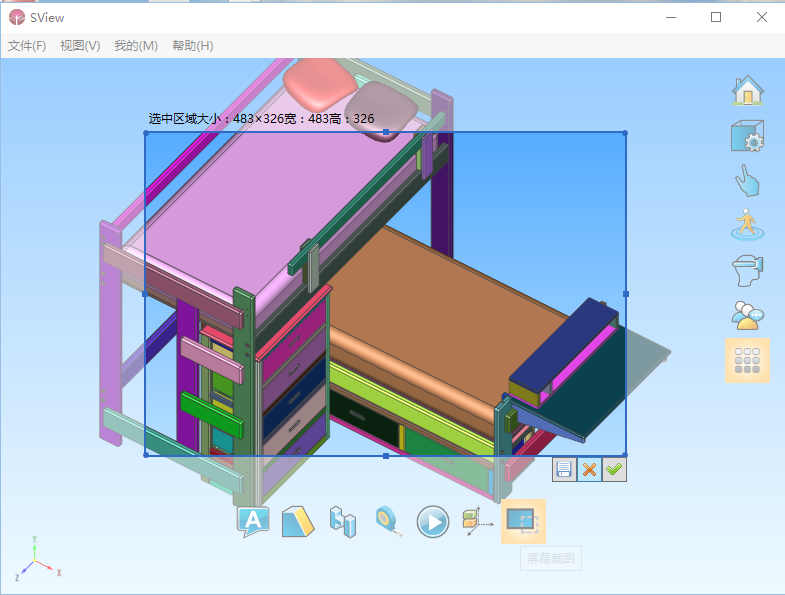The height and width of the screenshot is (595, 785).
Task: Click the right-middle selection handle
Action: (626, 294)
